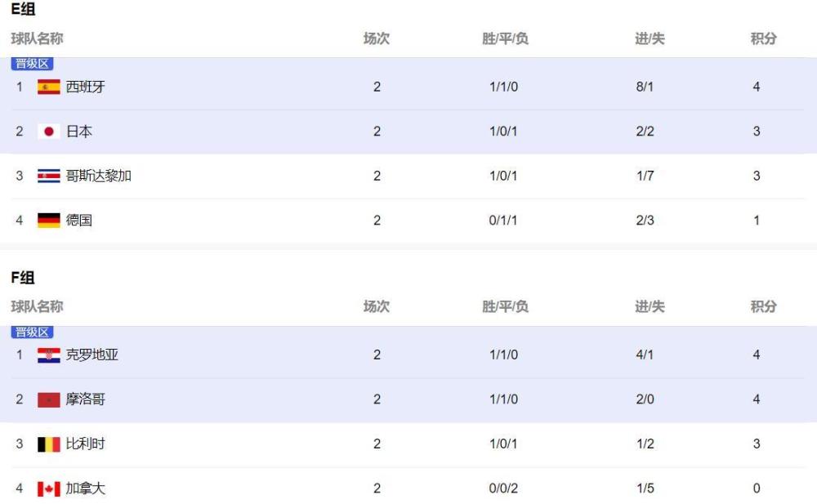Click the E组 group title
The width and height of the screenshot is (817, 504).
(x=23, y=10)
